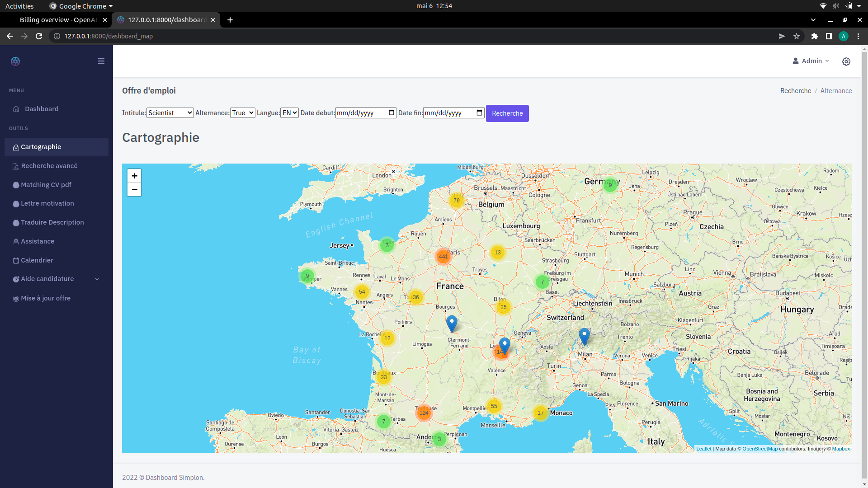The height and width of the screenshot is (488, 868).
Task: Follow the Recherche breadcrumb link
Action: click(795, 91)
